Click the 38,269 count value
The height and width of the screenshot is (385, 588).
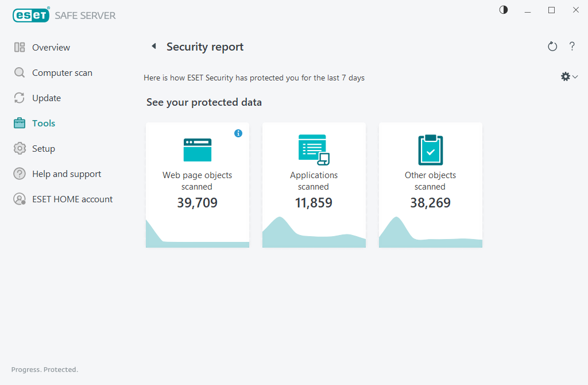coord(431,203)
